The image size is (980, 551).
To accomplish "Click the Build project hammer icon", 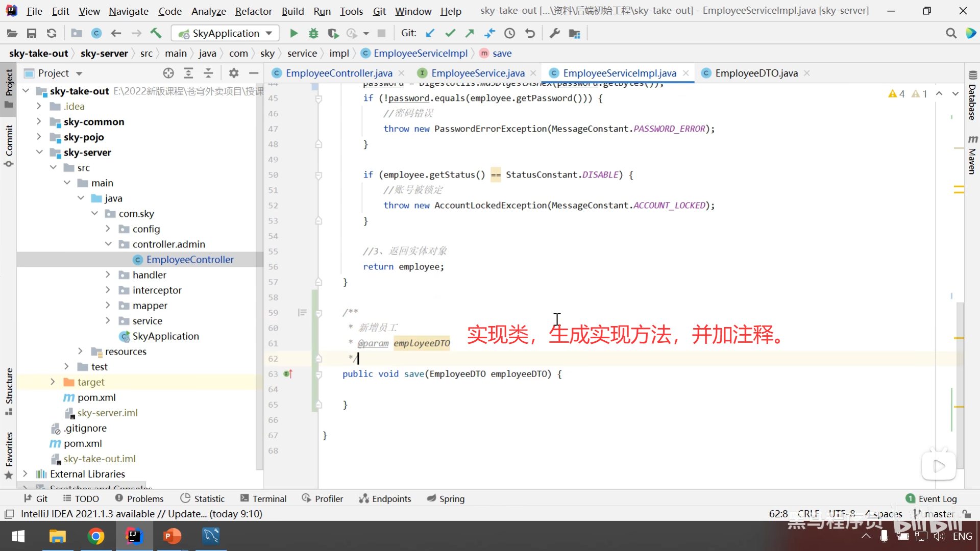I will [x=156, y=33].
